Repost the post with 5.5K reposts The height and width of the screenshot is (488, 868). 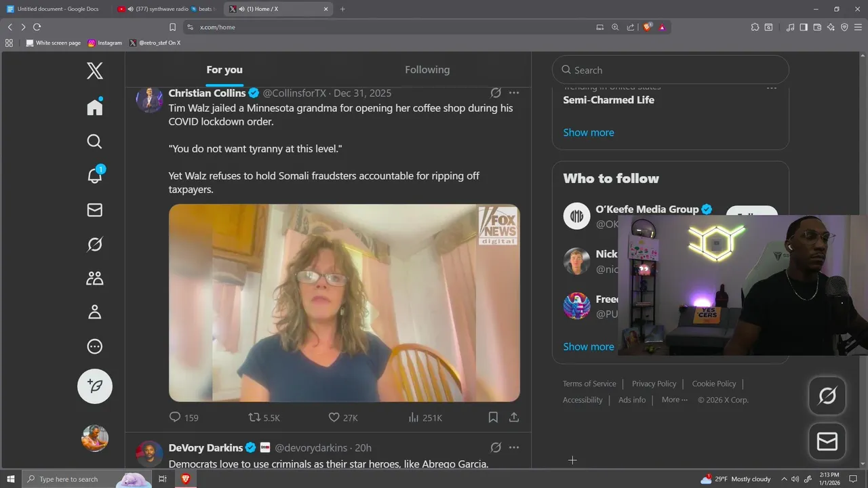264,418
